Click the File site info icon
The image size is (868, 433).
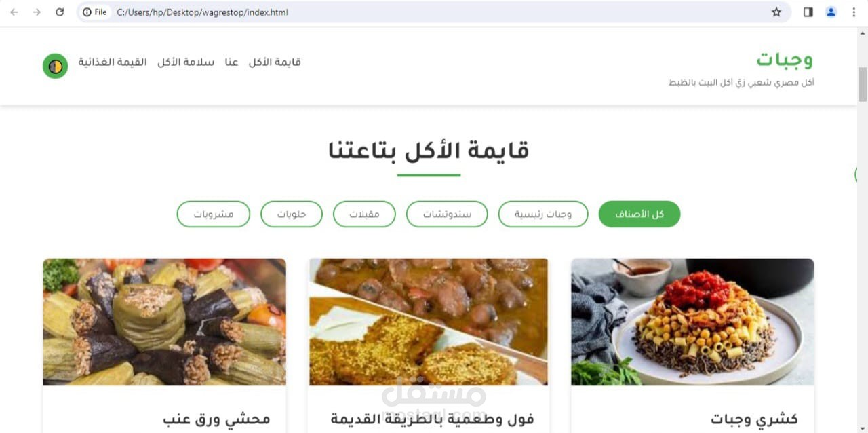(x=95, y=12)
